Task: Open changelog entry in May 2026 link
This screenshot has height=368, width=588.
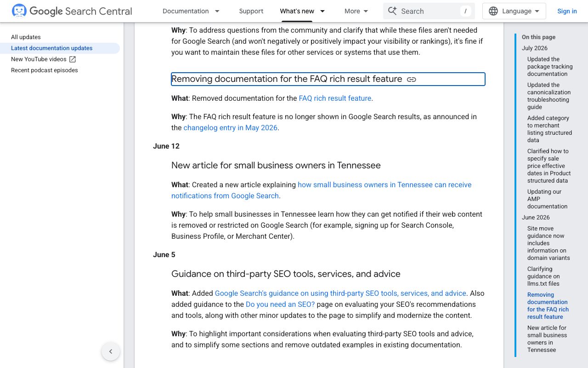Action: (231, 127)
